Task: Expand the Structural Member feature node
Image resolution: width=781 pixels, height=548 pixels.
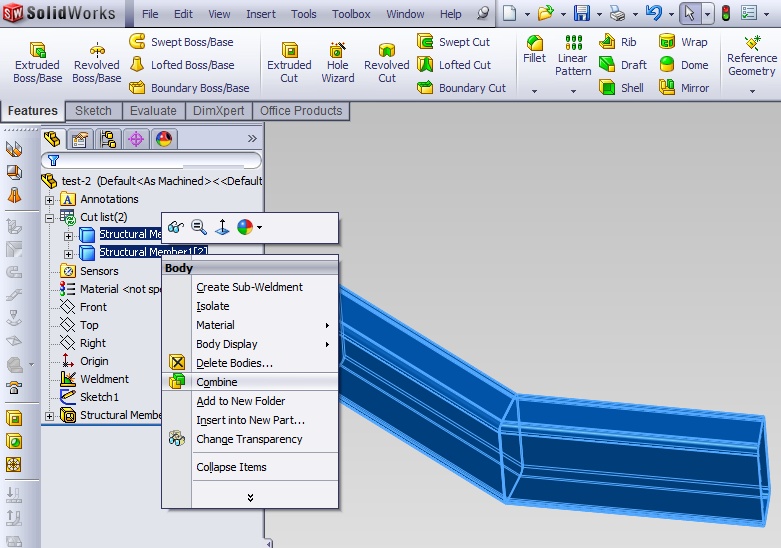Action: [x=49, y=416]
